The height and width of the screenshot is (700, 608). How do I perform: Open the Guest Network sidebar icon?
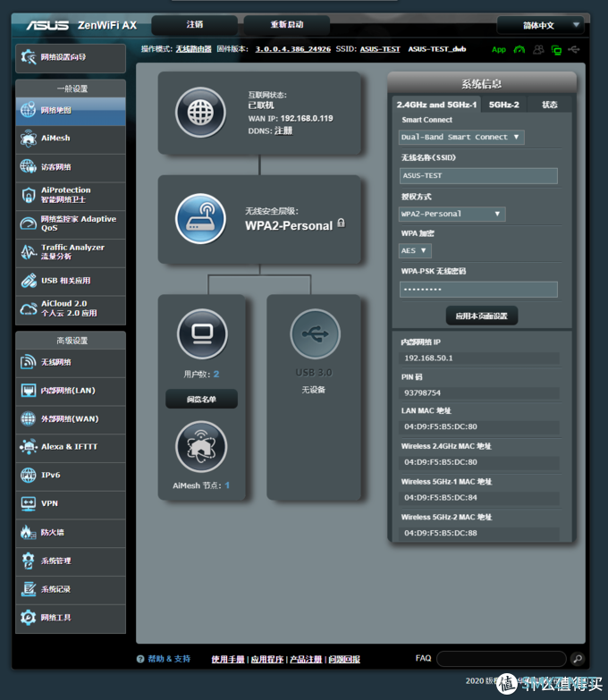coord(28,166)
